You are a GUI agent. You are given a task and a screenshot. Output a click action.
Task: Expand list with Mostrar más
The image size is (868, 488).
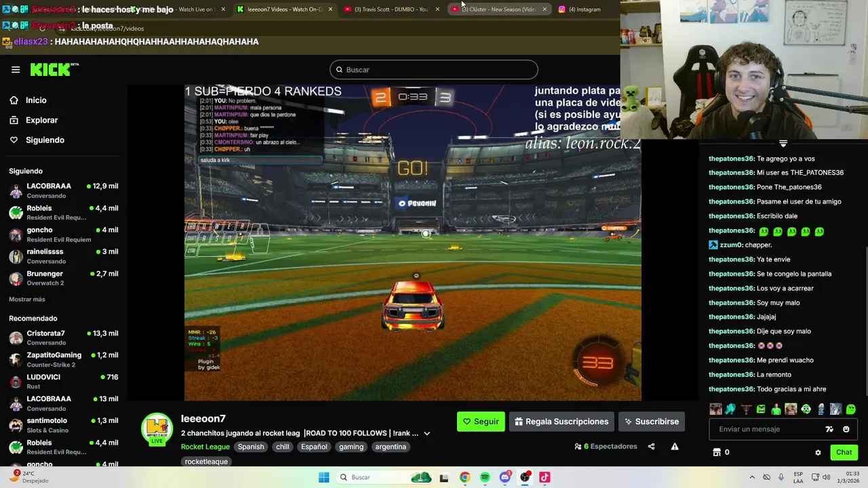coord(27,299)
